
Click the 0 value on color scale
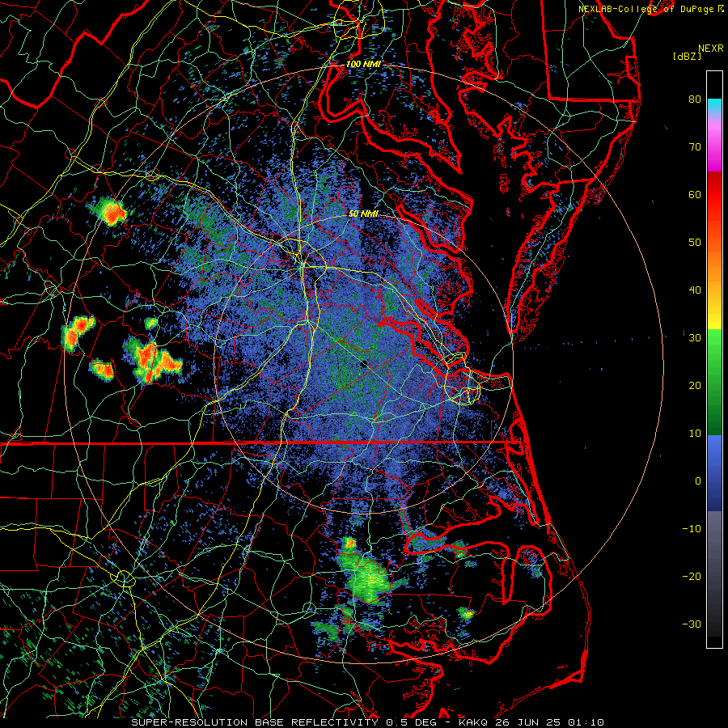click(698, 481)
